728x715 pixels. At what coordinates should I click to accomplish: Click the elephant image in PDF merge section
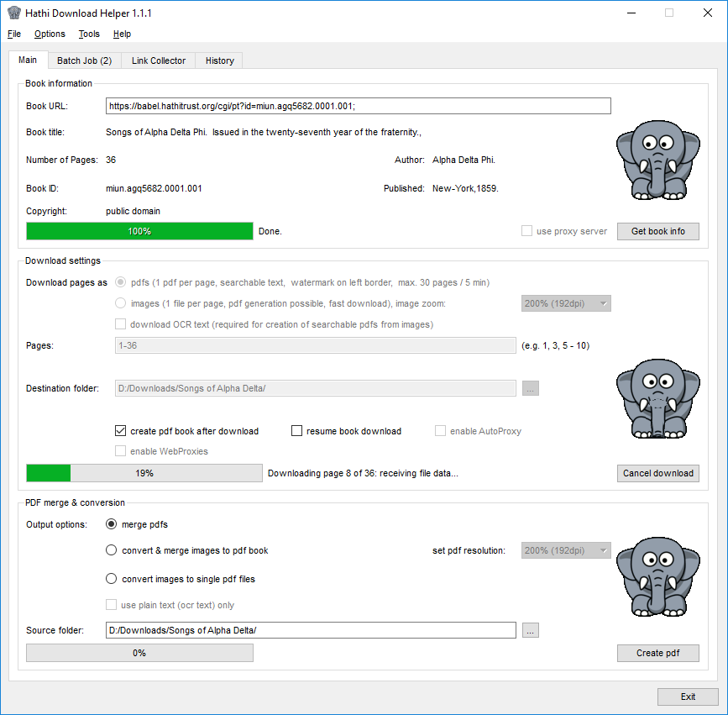click(x=658, y=577)
